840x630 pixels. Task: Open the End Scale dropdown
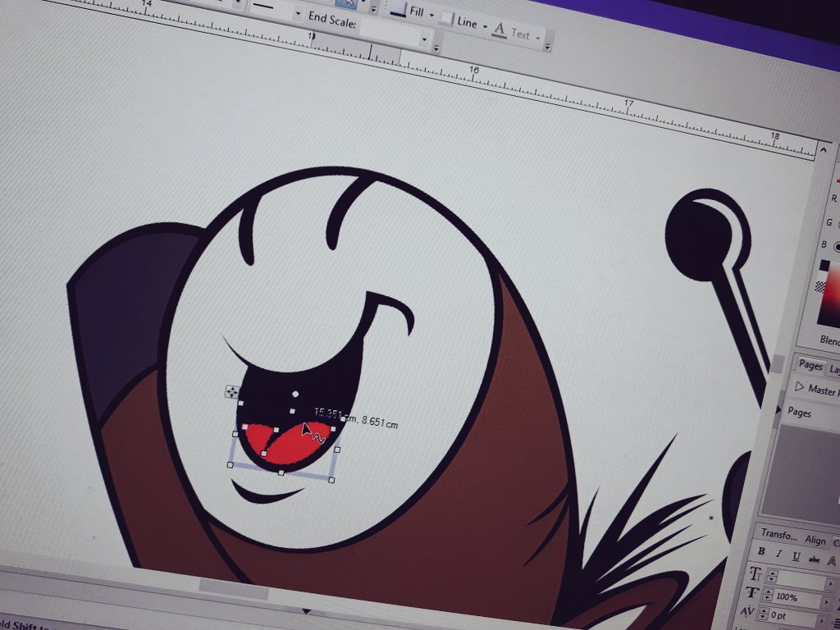(x=424, y=39)
